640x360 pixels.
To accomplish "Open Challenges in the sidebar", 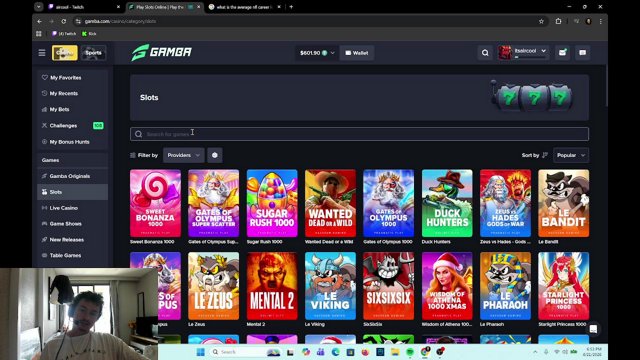I will tap(63, 126).
